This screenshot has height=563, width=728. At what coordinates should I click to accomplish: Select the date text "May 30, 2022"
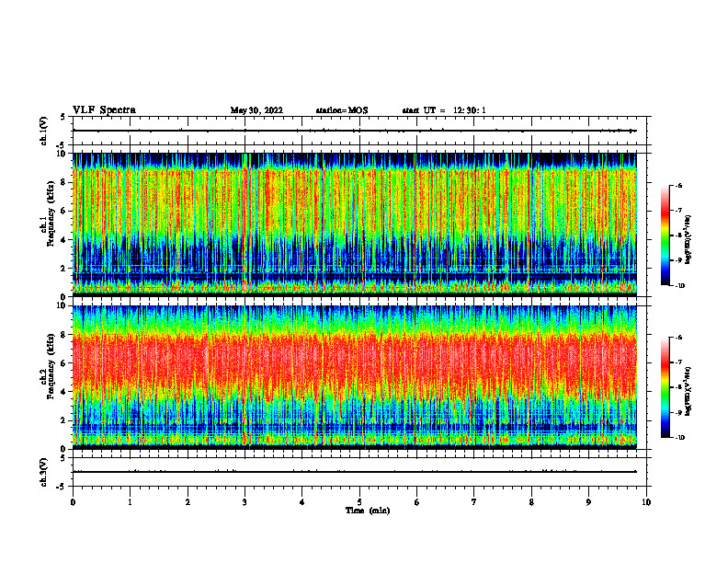click(256, 110)
